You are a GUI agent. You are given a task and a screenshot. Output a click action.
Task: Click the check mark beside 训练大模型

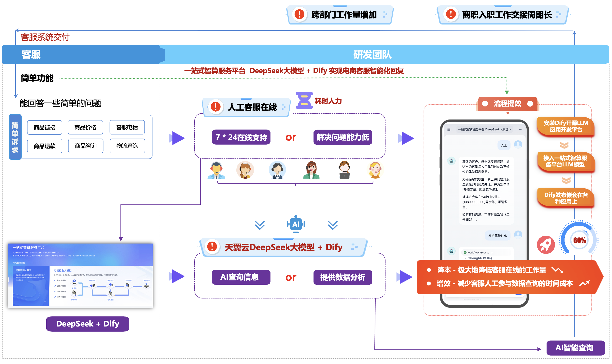[x=55, y=286]
